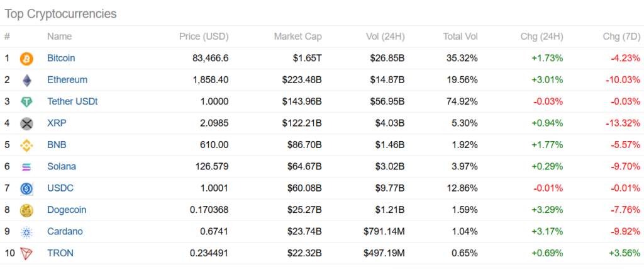Click the 12.86% total volume value
The height and width of the screenshot is (269, 644).
(x=462, y=188)
